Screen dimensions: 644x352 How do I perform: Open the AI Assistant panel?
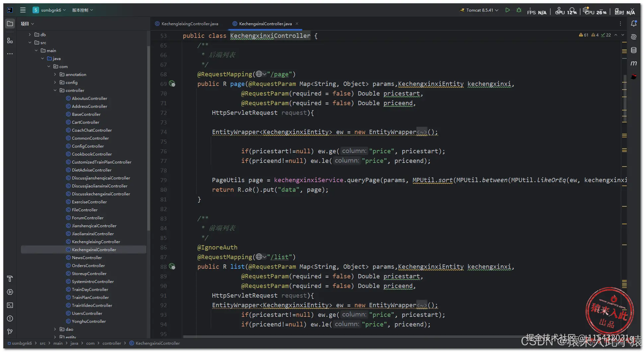[x=634, y=37]
